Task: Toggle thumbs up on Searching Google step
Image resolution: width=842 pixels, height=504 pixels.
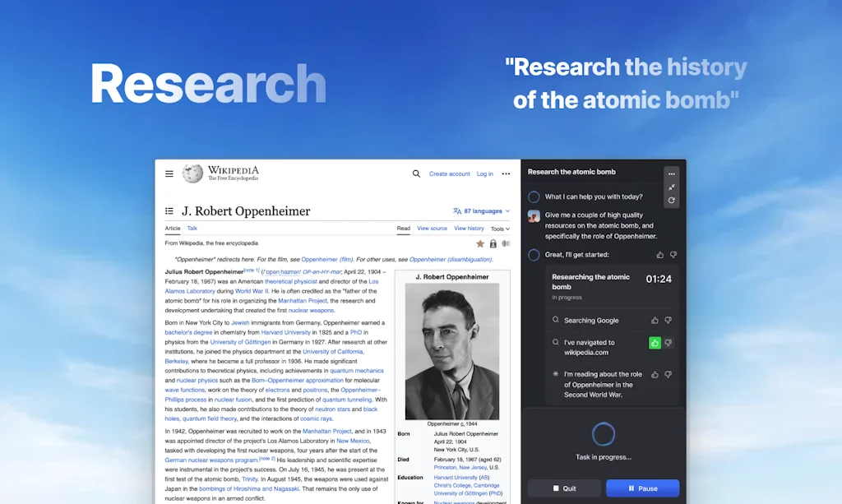Action: 655,321
